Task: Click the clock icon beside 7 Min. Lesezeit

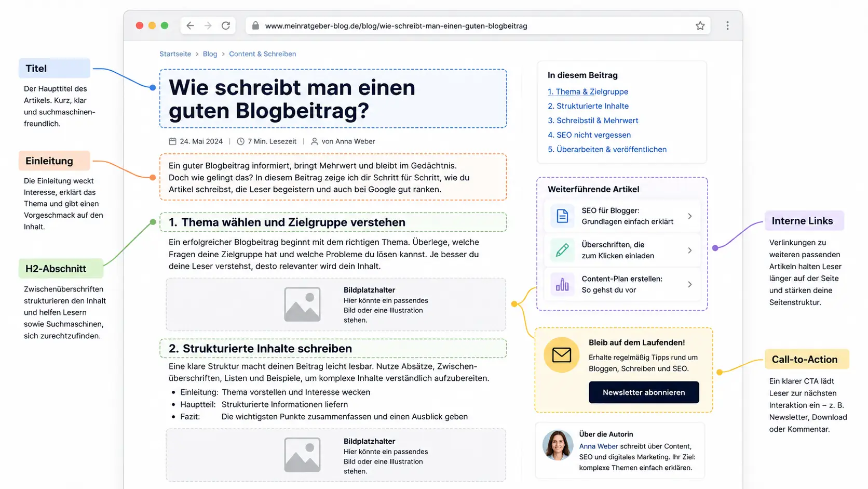Action: pyautogui.click(x=240, y=141)
